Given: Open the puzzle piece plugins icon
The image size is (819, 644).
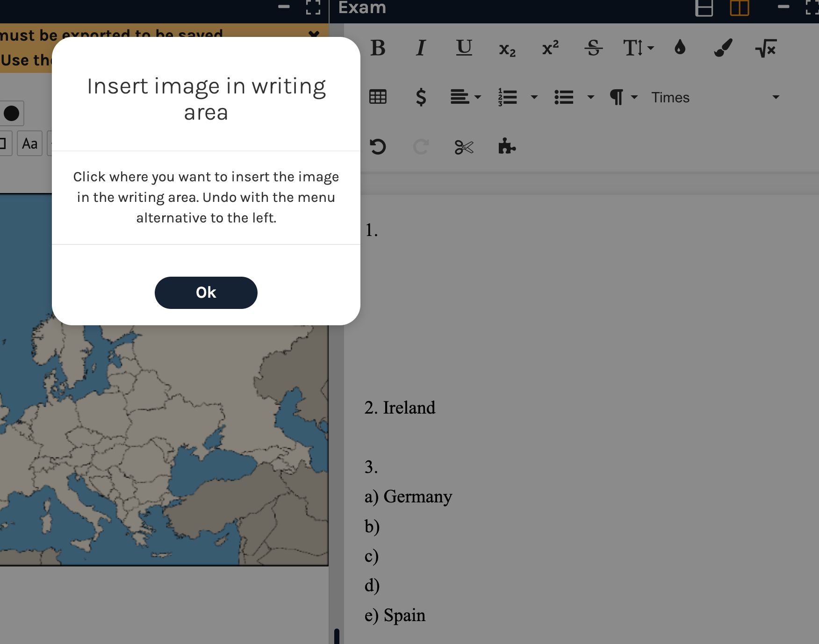Looking at the screenshot, I should pyautogui.click(x=507, y=147).
